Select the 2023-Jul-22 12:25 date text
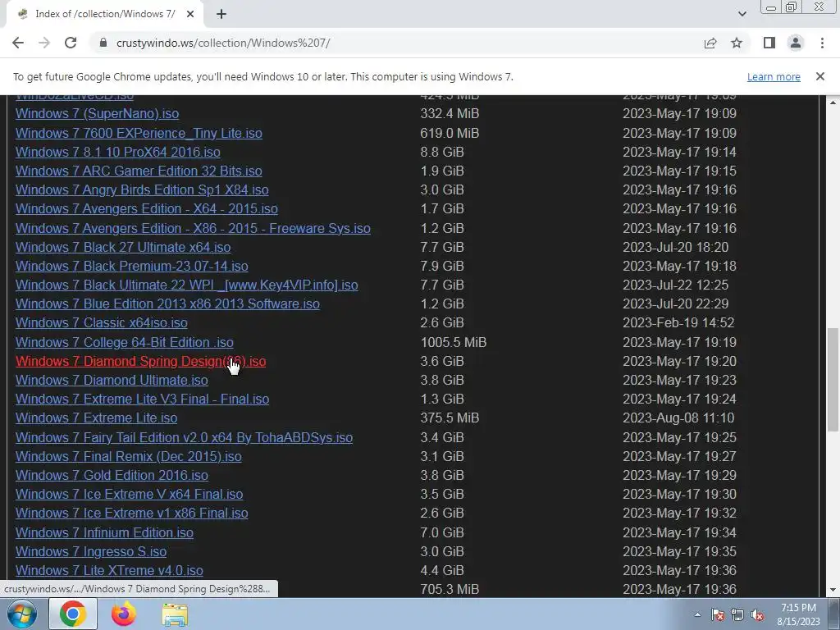The height and width of the screenshot is (630, 840). 676,285
